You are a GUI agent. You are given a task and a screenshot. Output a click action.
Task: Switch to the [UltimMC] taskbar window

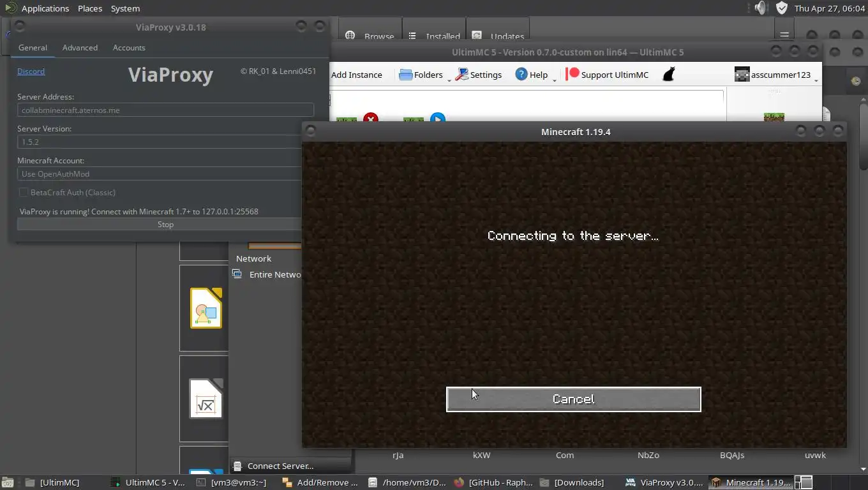pyautogui.click(x=54, y=482)
